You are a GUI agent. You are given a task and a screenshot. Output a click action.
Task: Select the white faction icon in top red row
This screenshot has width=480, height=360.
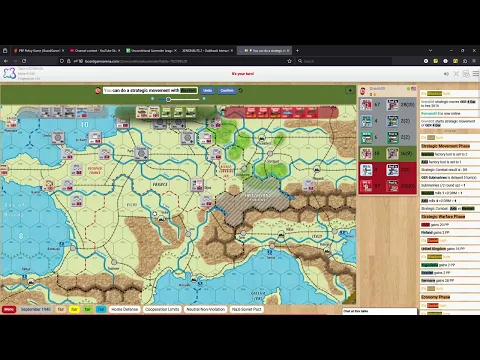[x=366, y=170]
